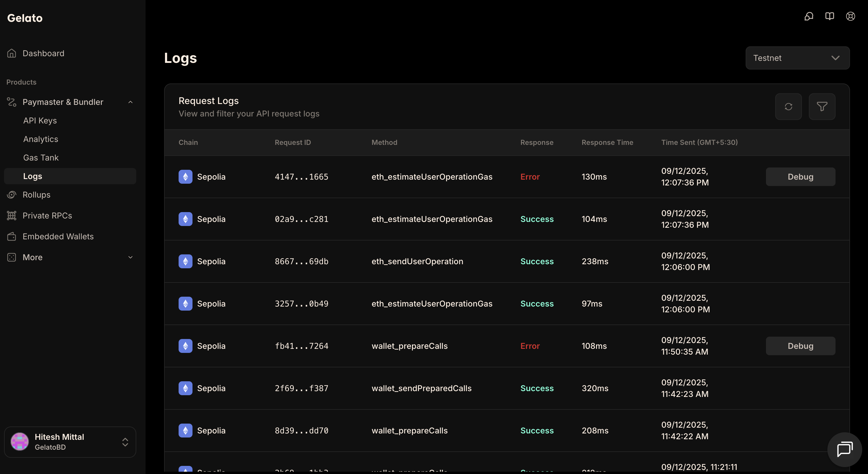Click the Error status for request 4147...1665
The width and height of the screenshot is (868, 474).
pyautogui.click(x=530, y=177)
